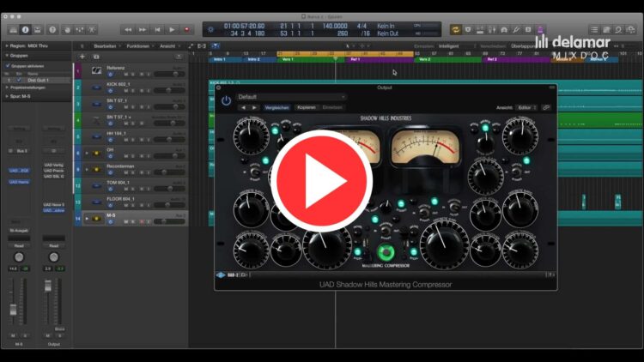Click the Kopieren button in plug-in window
The width and height of the screenshot is (644, 362).
pos(307,107)
